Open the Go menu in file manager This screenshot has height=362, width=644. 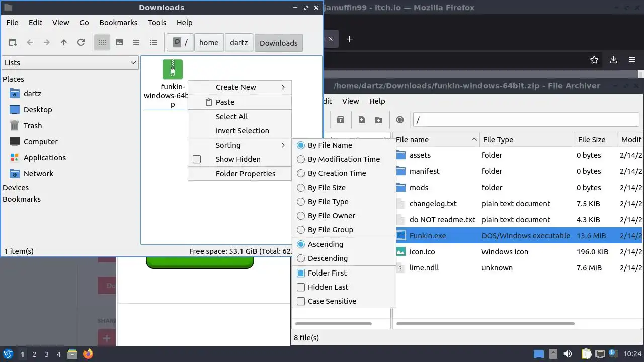[x=84, y=23]
